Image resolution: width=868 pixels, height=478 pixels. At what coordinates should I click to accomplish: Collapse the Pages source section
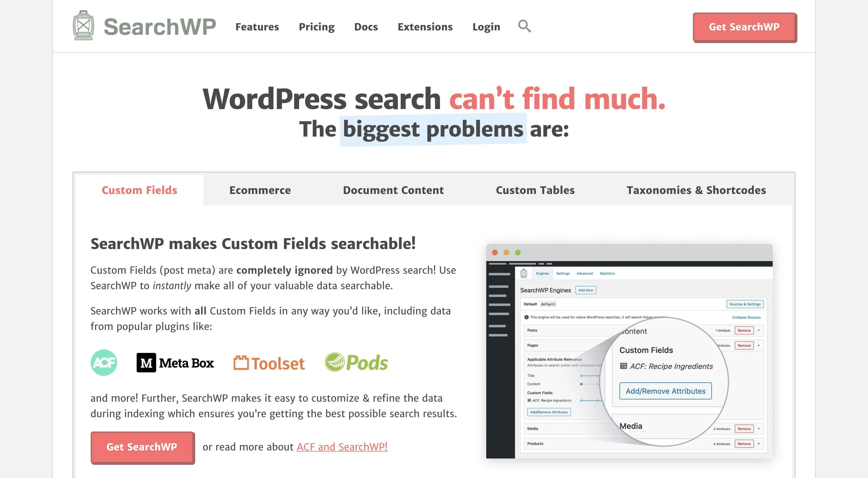pos(759,346)
